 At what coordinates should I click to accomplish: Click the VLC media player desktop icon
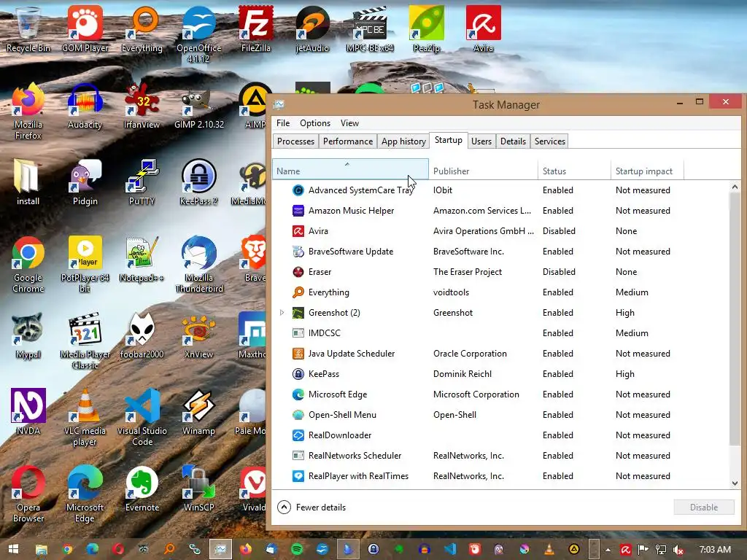85,418
